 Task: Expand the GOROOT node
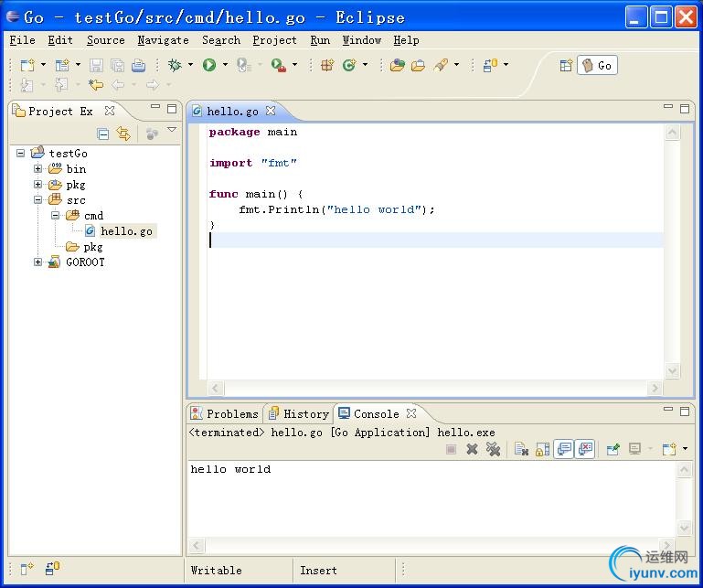(38, 262)
